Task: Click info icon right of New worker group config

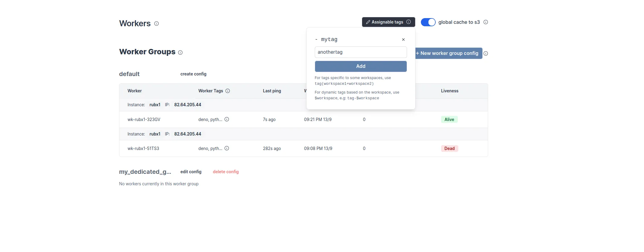Action: [486, 53]
